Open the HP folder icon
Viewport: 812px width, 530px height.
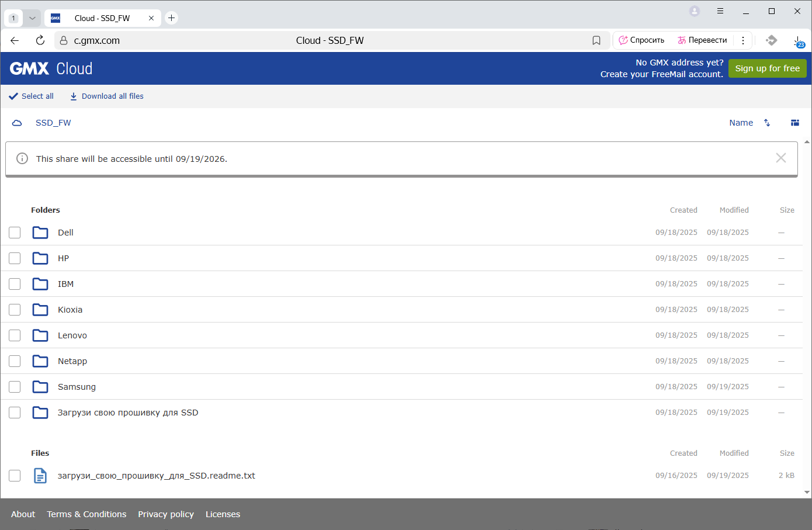click(x=40, y=258)
